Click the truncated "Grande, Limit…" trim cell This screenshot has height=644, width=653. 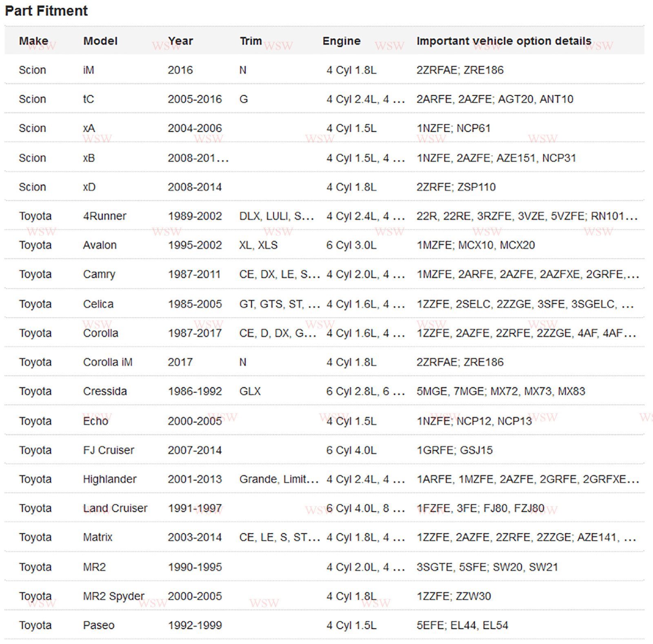(x=279, y=479)
